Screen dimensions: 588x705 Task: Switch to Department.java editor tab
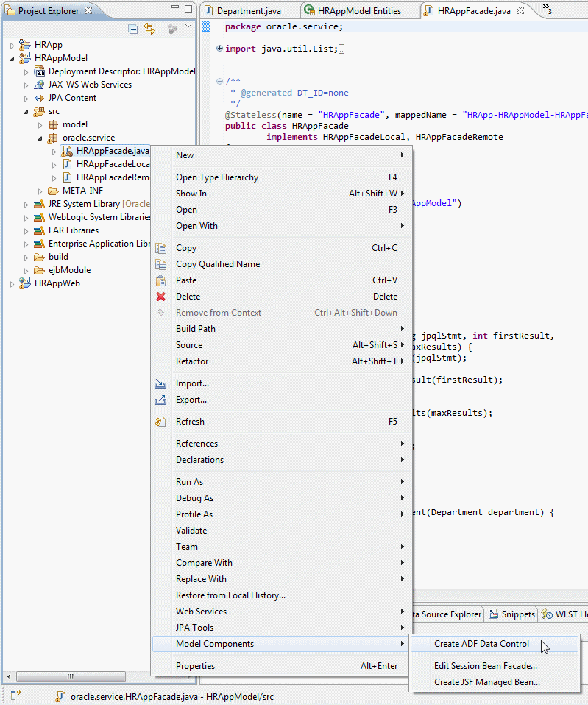[x=244, y=11]
